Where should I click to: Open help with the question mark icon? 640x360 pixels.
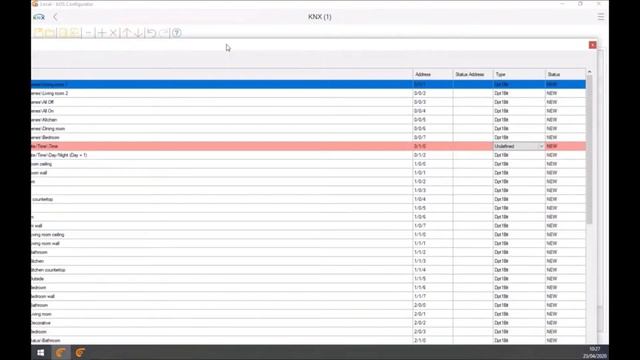(x=176, y=33)
